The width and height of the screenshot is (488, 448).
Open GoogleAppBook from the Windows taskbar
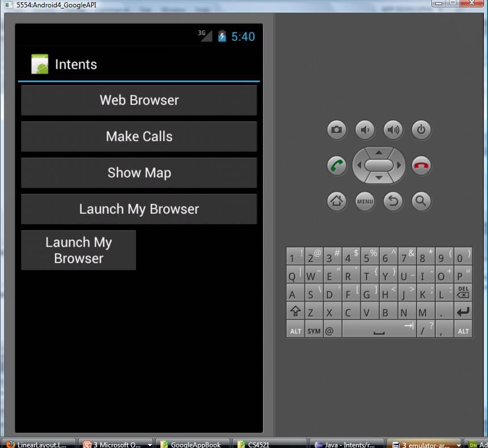[x=192, y=444]
